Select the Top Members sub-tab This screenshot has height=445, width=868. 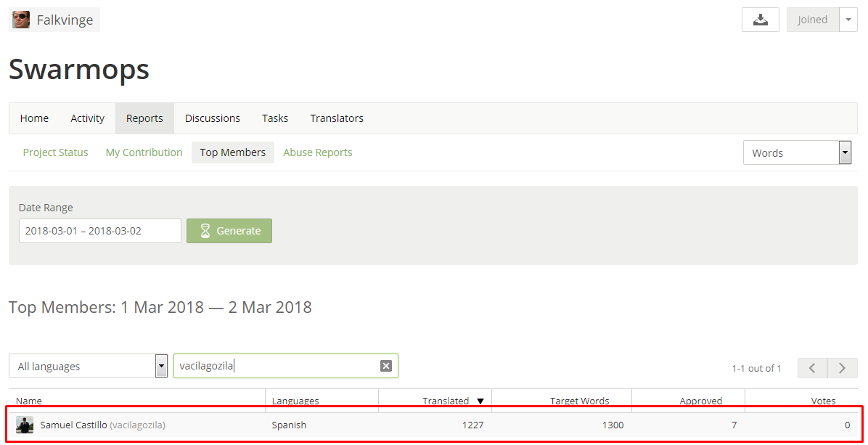pyautogui.click(x=232, y=152)
